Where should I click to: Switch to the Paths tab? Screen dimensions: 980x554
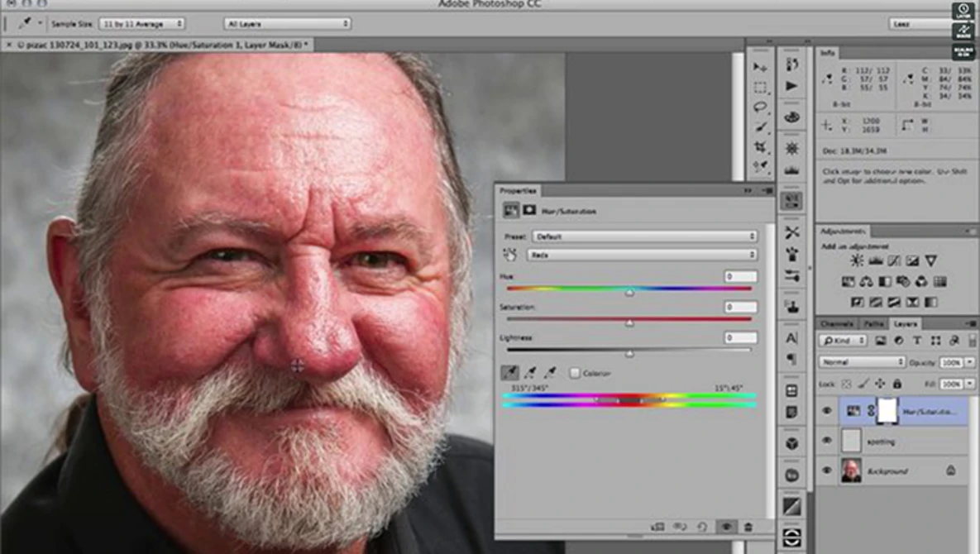coord(873,323)
